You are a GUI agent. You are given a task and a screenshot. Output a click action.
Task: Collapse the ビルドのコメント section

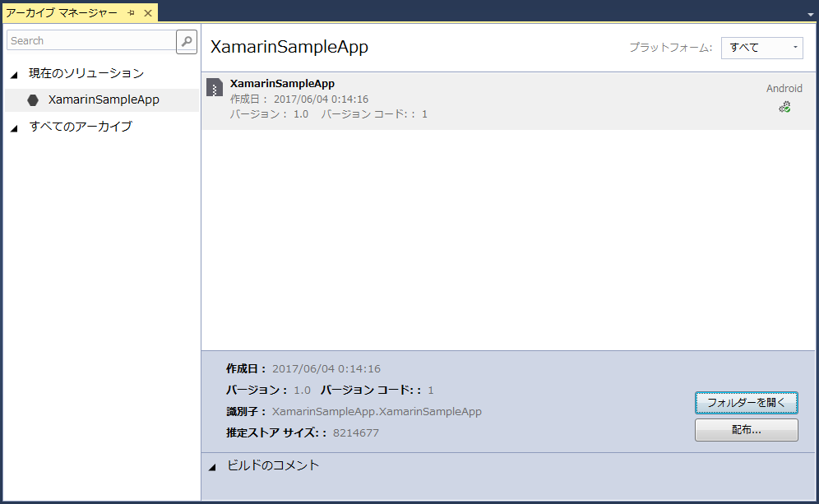coord(212,467)
